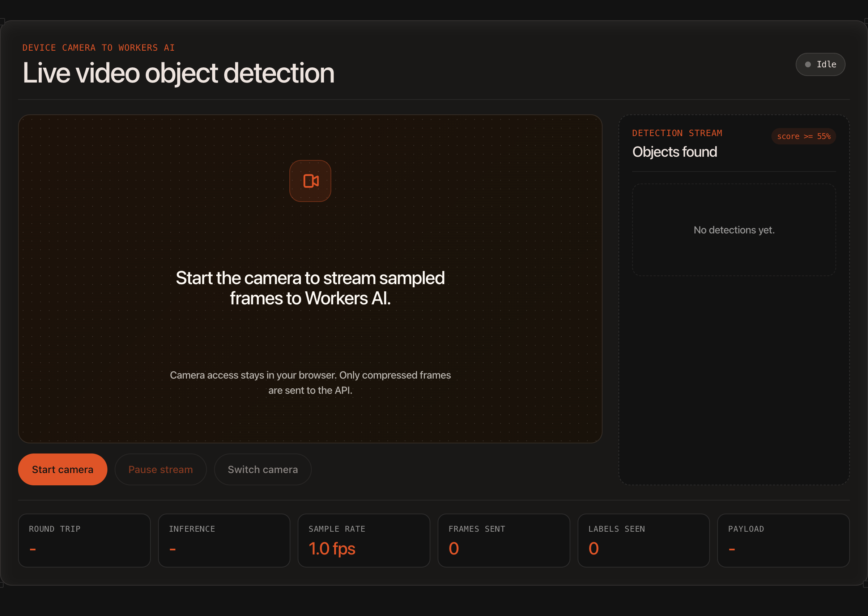Image resolution: width=868 pixels, height=616 pixels.
Task: Click the Idle status pill
Action: [x=820, y=64]
